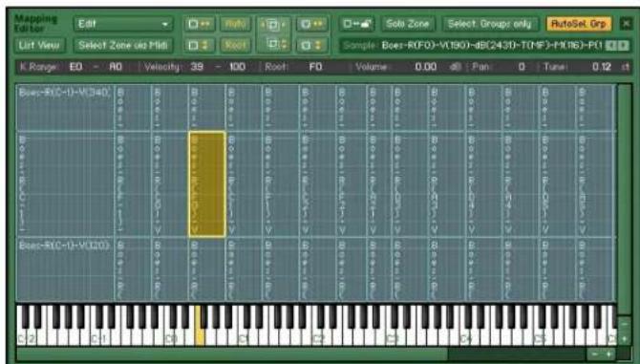Click the auto-spread velocity ranges icon

tap(200, 45)
